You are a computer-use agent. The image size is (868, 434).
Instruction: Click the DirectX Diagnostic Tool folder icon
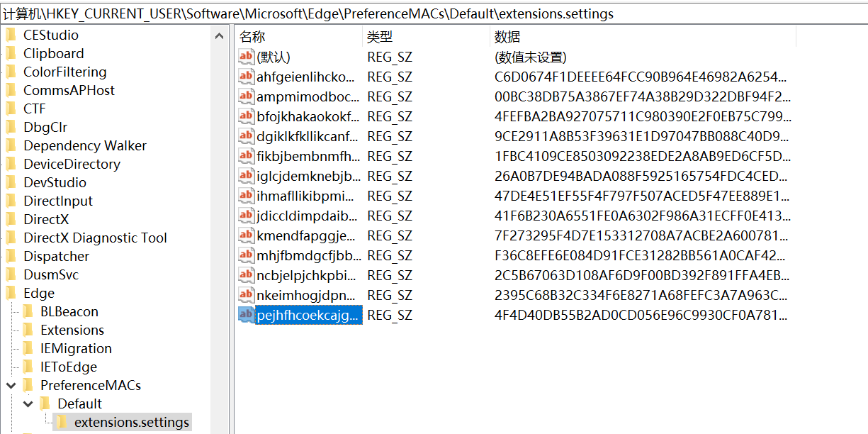pos(11,238)
